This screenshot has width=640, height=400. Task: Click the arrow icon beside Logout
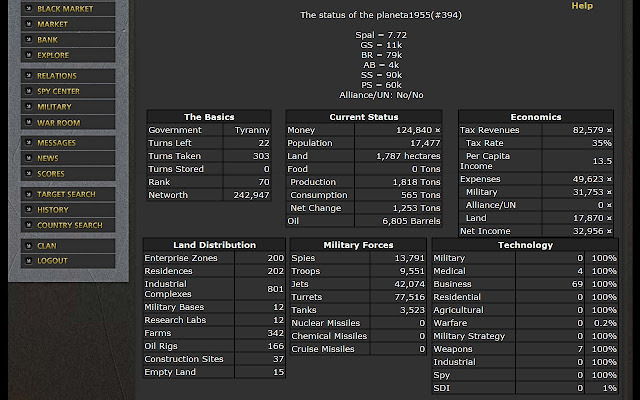29,260
